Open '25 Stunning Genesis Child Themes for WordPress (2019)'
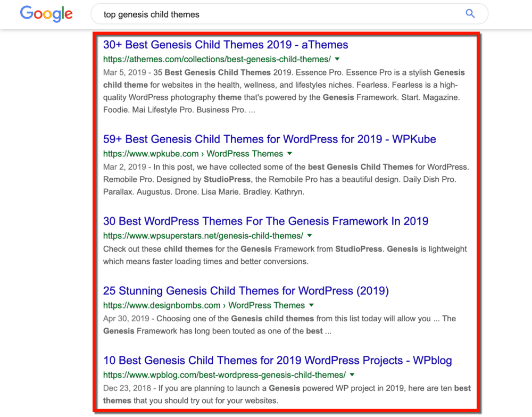 pos(246,291)
